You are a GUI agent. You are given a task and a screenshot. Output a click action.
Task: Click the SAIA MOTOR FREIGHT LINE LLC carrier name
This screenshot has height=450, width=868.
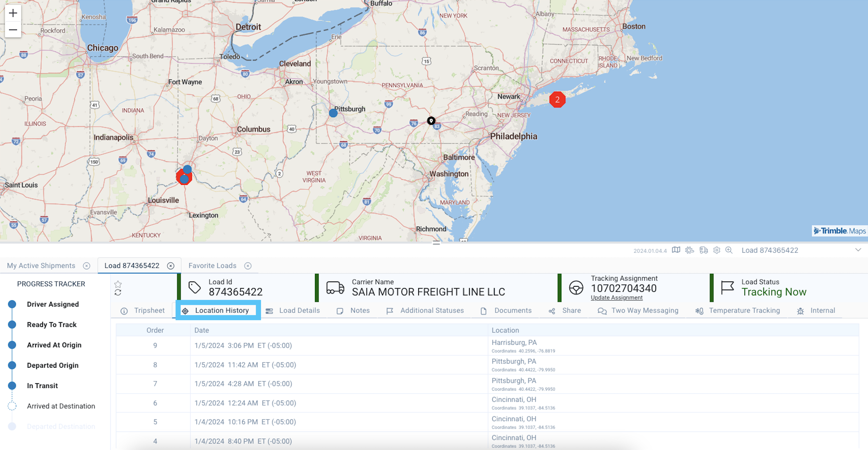(428, 291)
